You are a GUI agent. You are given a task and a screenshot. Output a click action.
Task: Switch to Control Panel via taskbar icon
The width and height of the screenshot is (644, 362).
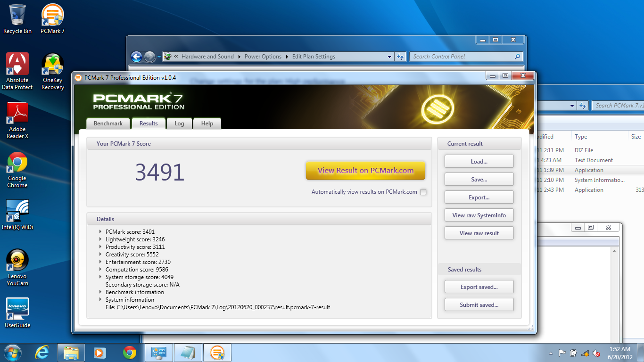pos(159,352)
